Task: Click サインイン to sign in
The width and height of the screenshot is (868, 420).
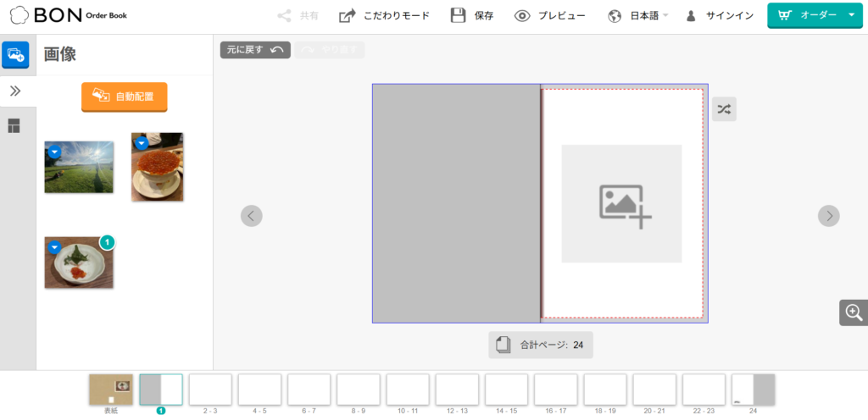Action: [x=720, y=15]
